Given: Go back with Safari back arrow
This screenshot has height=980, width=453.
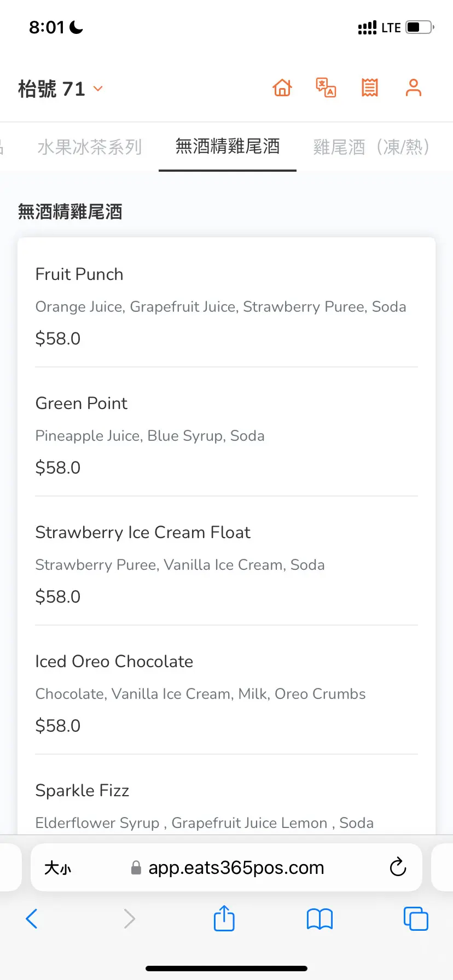Looking at the screenshot, I should 32,919.
